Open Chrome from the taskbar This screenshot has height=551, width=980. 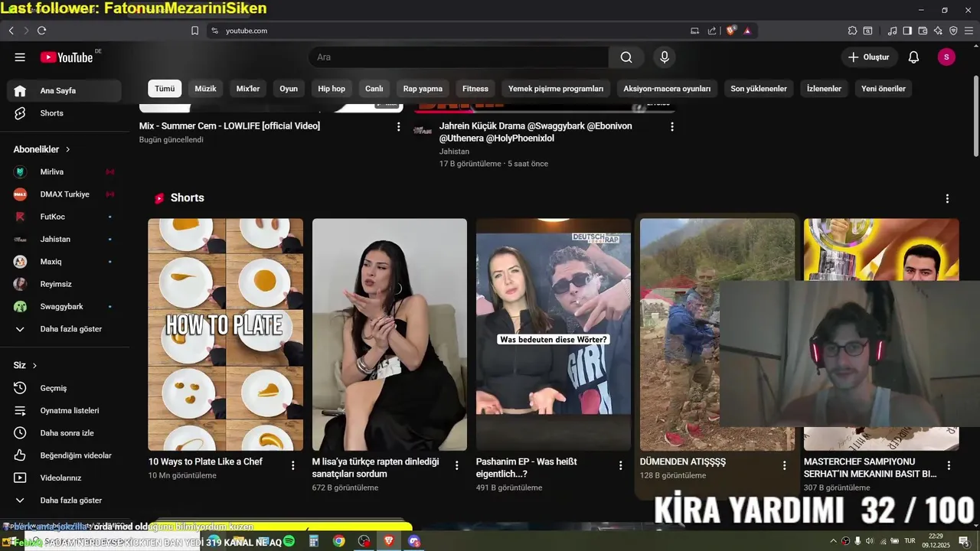pyautogui.click(x=338, y=541)
